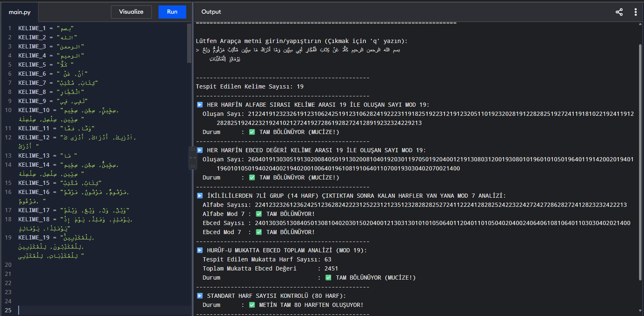Select the main.py file tab
This screenshot has height=316, width=644.
[19, 12]
